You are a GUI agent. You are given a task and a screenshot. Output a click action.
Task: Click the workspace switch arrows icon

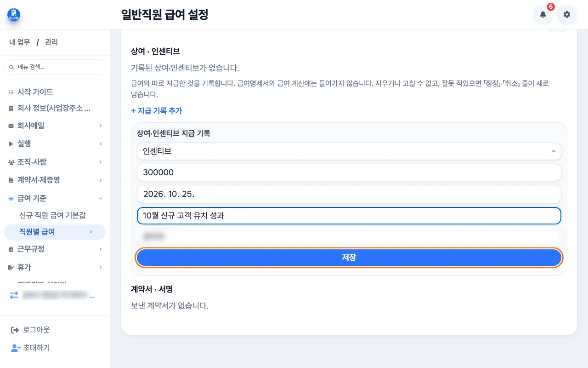click(14, 295)
